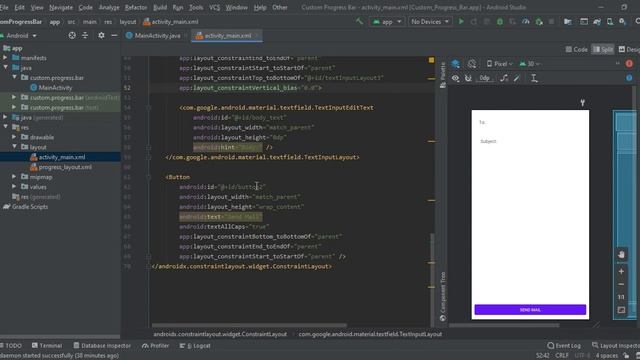Hide the Project panel with minus icon
This screenshot has width=640, height=360.
click(x=114, y=36)
